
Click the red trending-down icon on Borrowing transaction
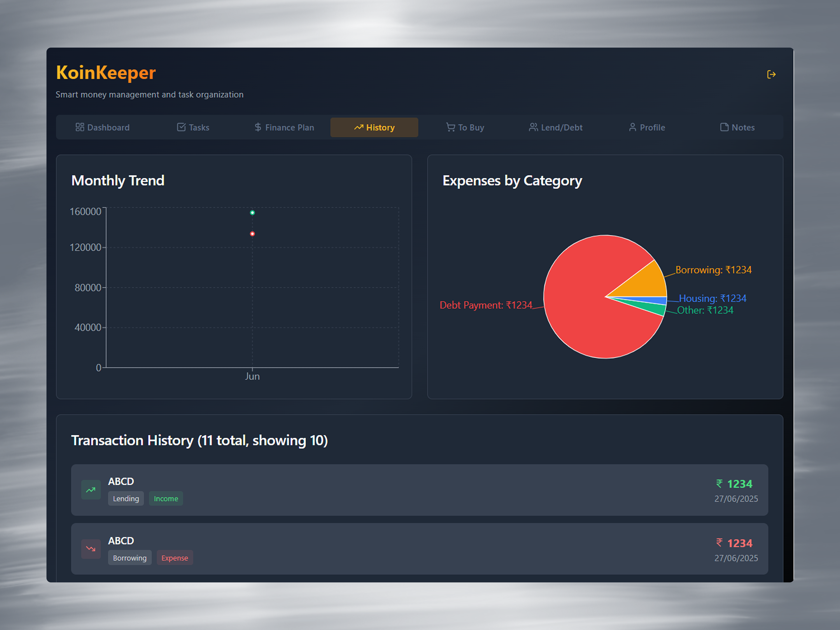(91, 549)
